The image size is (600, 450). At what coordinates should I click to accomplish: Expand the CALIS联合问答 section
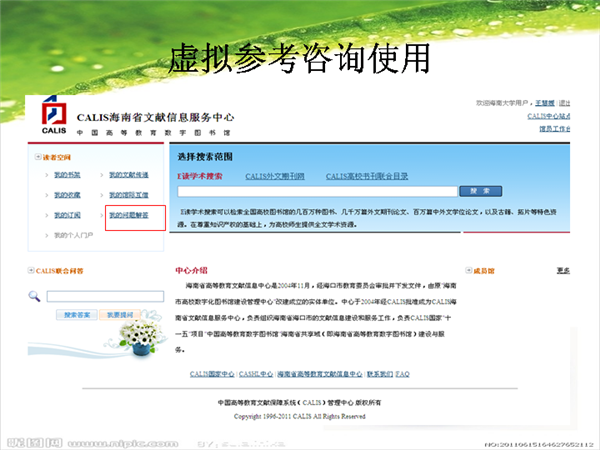pos(31,270)
